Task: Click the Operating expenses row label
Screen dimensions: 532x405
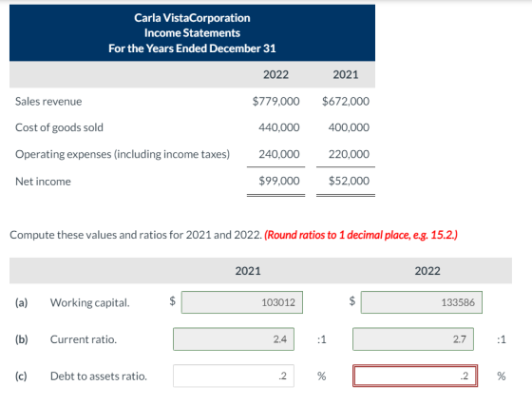Action: point(123,154)
